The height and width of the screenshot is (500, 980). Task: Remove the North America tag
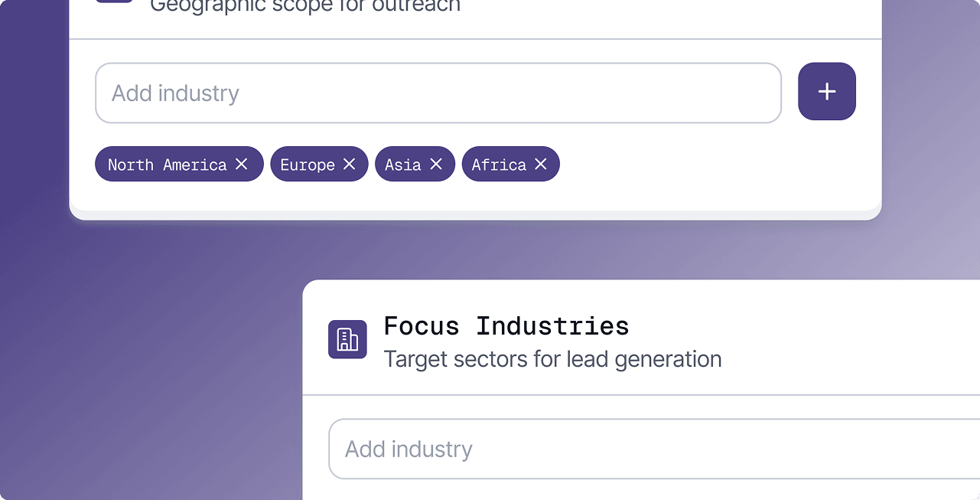(x=242, y=164)
